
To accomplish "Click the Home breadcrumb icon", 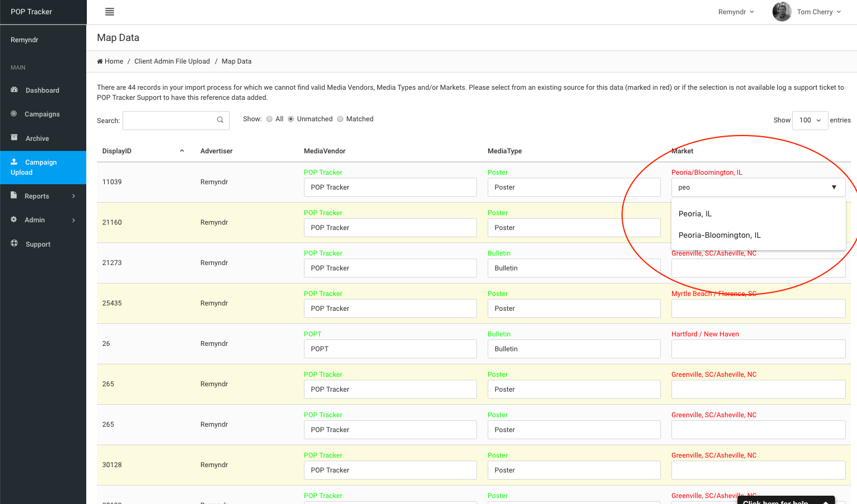I will coord(100,61).
